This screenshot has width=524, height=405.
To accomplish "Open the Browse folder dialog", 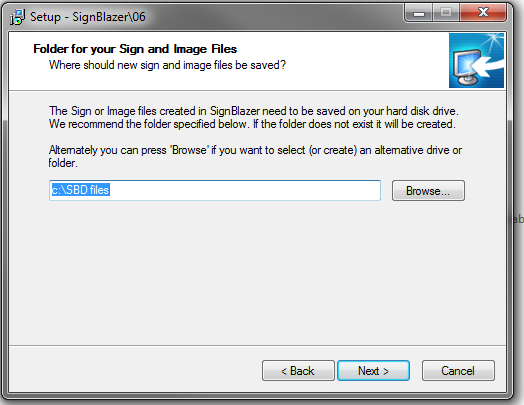I will click(x=428, y=190).
